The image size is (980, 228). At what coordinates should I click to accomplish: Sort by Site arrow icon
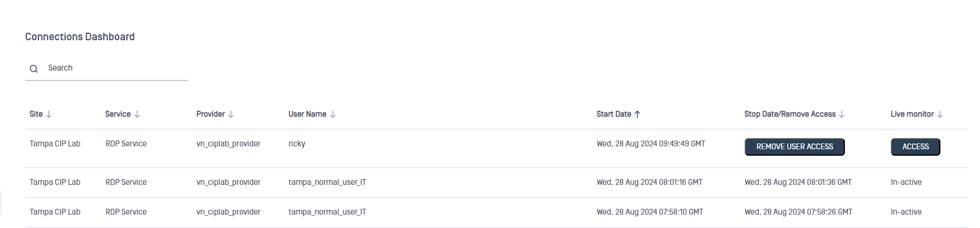(49, 114)
